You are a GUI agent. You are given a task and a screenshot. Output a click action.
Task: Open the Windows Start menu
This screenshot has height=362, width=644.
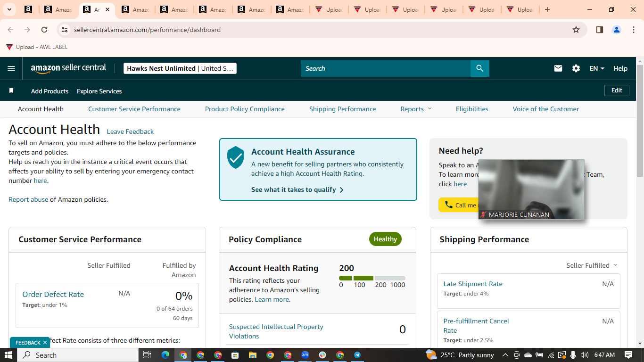pyautogui.click(x=8, y=355)
